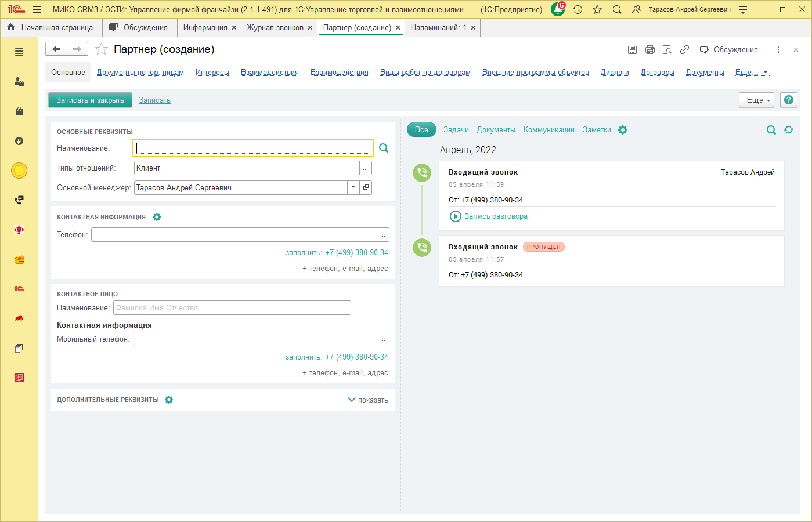The height and width of the screenshot is (522, 812).
Task: Click the Записать и закрыть button
Action: point(90,100)
